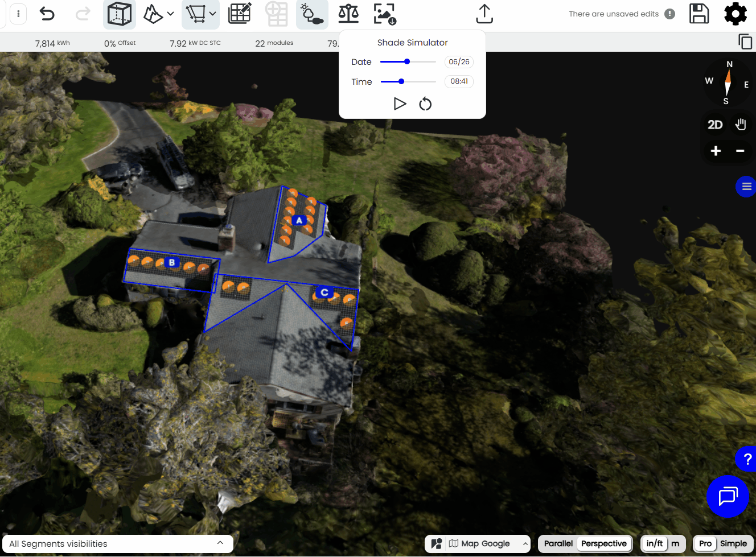The image size is (756, 557).
Task: Switch to Simple mode
Action: 733,543
